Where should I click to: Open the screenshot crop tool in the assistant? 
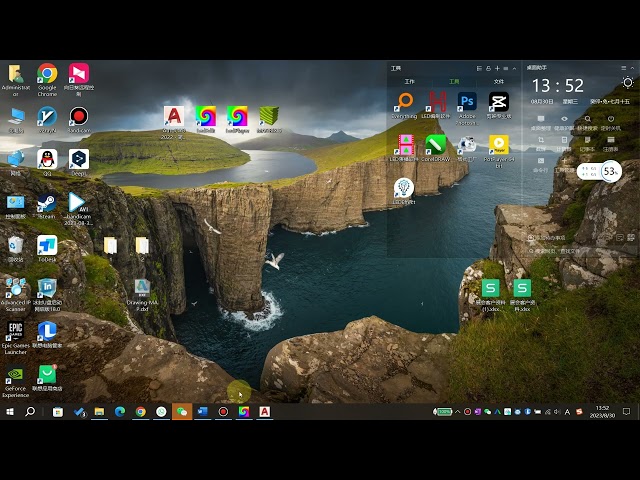pos(541,140)
